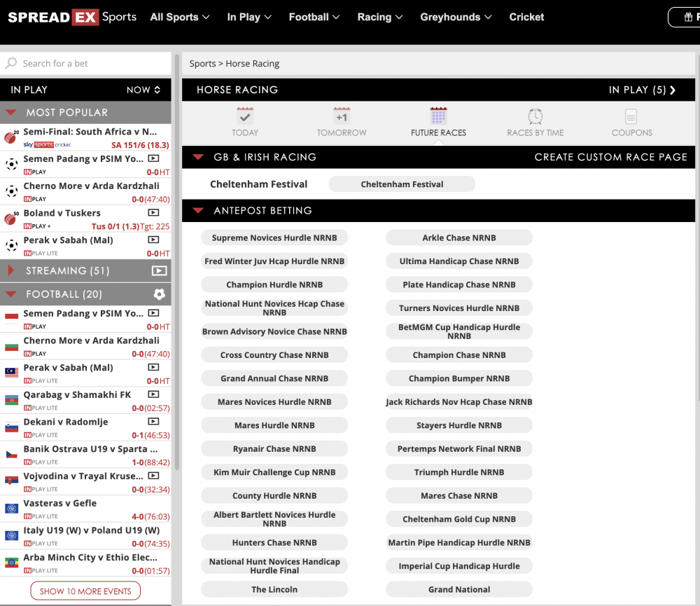The height and width of the screenshot is (606, 700).
Task: Open the Tomorrow calendar icon
Action: click(342, 116)
